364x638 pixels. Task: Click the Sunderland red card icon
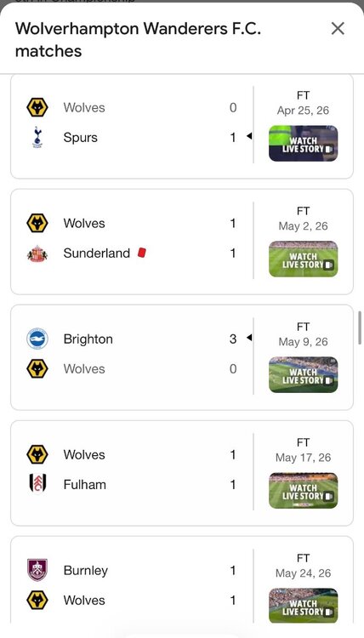click(x=142, y=253)
